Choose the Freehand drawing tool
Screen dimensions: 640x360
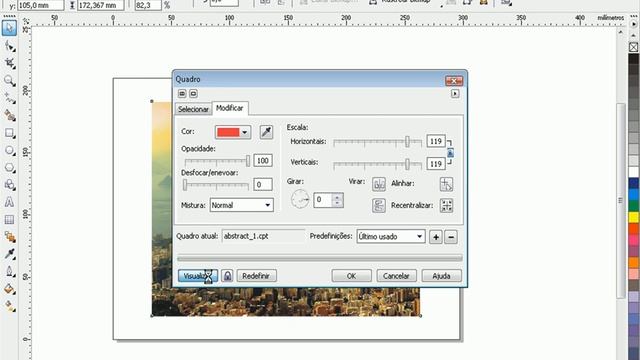9,98
